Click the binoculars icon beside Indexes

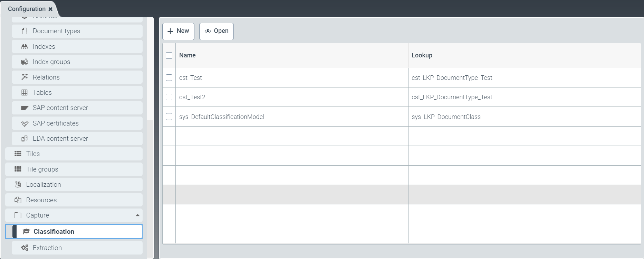pos(25,47)
